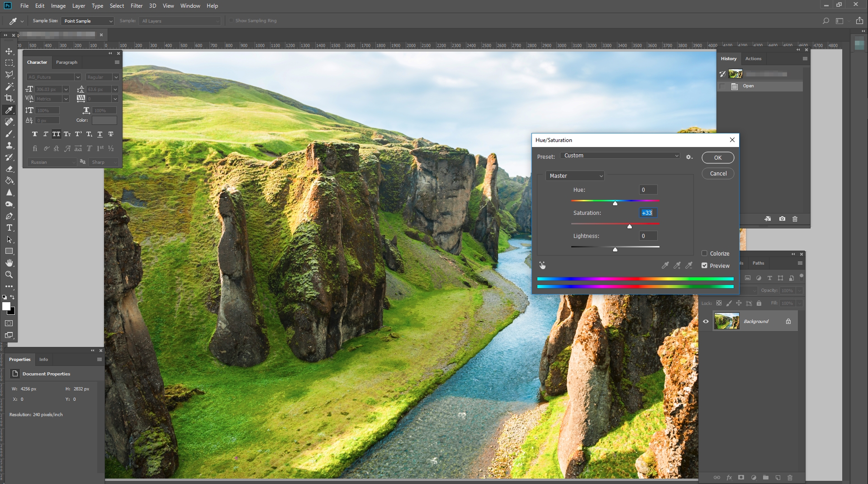Click the Saturation value input field
The width and height of the screenshot is (868, 484).
tap(647, 213)
